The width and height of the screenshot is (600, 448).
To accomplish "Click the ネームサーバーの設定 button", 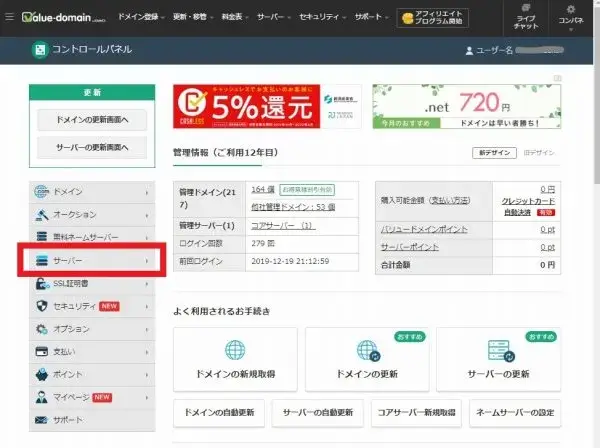I will click(515, 413).
